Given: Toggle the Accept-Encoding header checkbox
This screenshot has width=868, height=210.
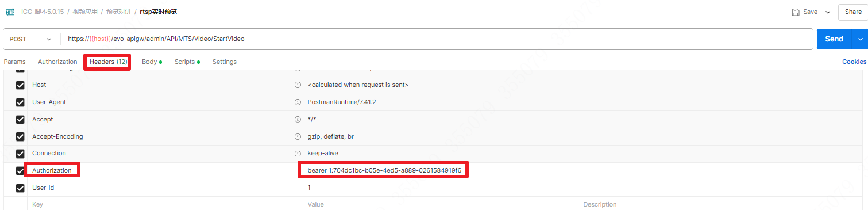Looking at the screenshot, I should (20, 137).
